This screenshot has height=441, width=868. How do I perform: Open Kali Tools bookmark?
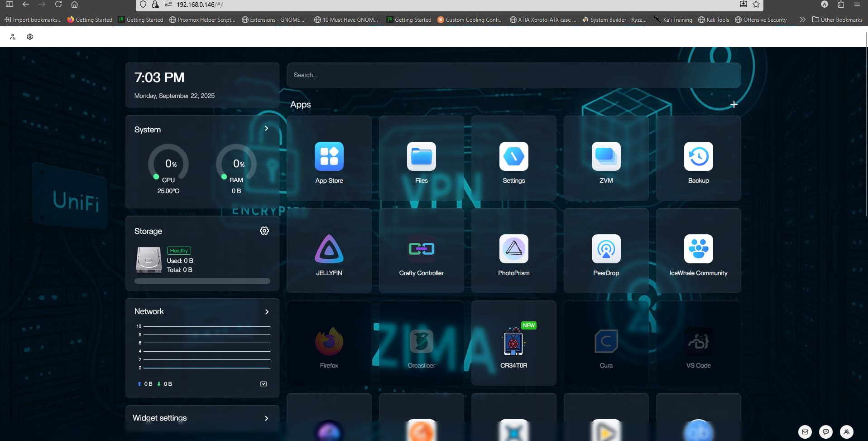pos(714,19)
